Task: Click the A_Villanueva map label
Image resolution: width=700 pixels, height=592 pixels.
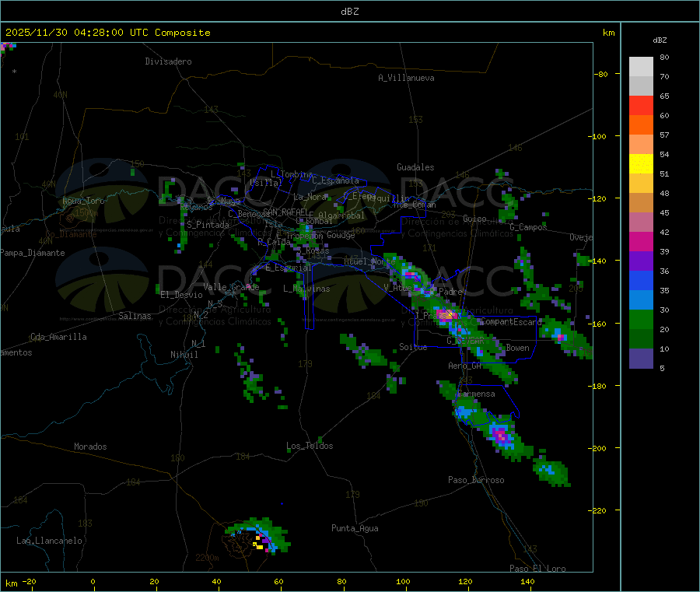Action: [406, 78]
